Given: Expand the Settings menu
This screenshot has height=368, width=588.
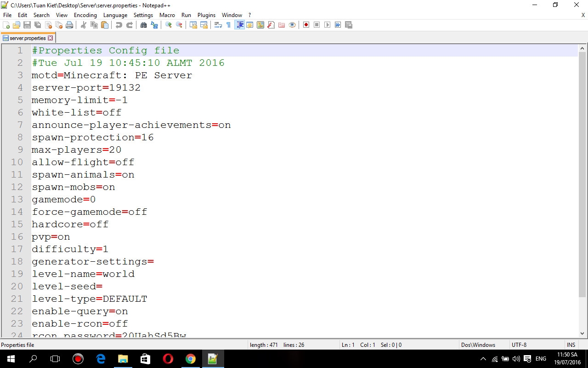Looking at the screenshot, I should 143,15.
